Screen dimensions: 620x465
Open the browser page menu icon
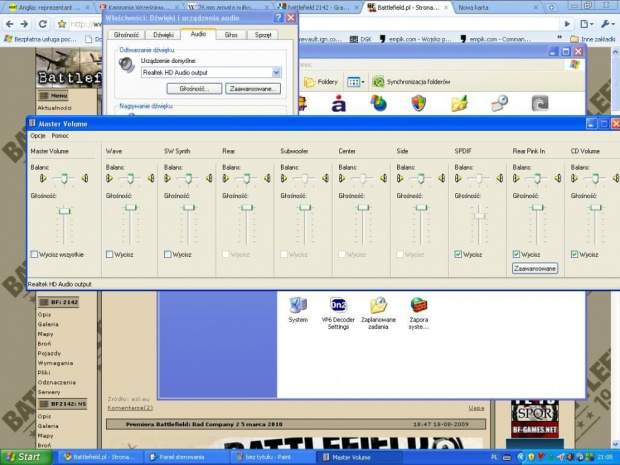click(x=586, y=24)
